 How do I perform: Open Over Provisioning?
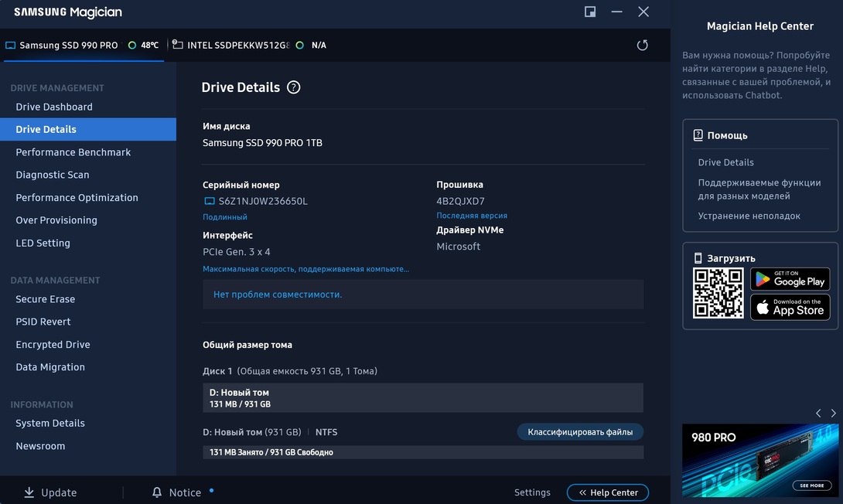56,220
